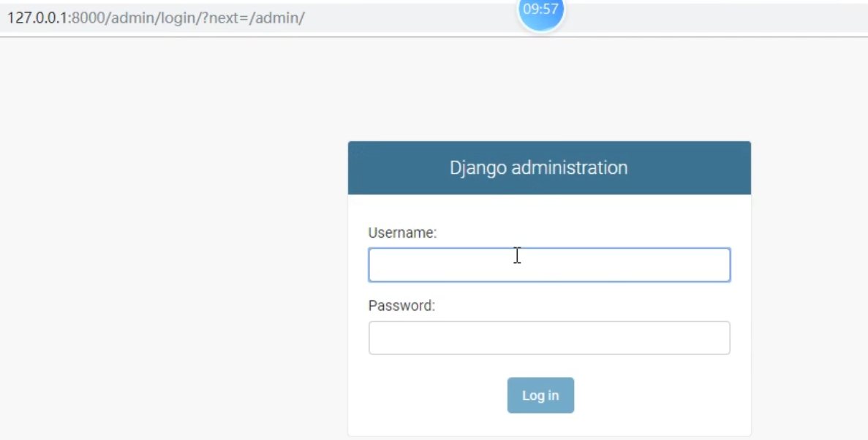The image size is (868, 440).
Task: Click the Password: label
Action: point(402,306)
